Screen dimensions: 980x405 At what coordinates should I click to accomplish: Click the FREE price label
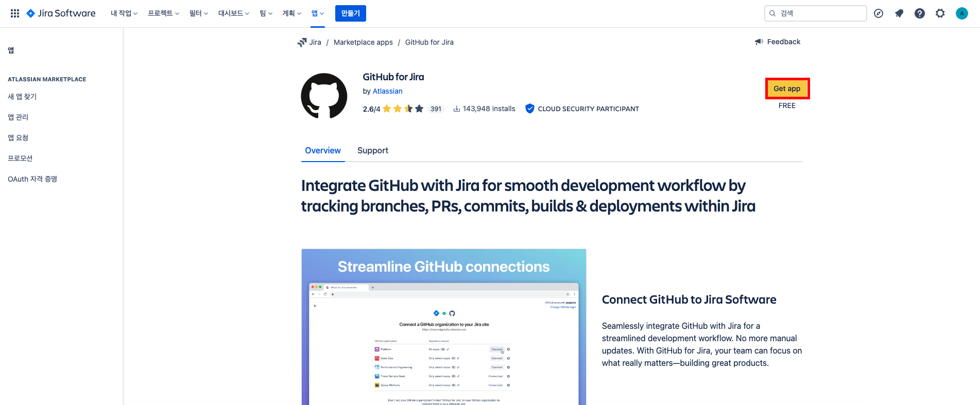(787, 105)
